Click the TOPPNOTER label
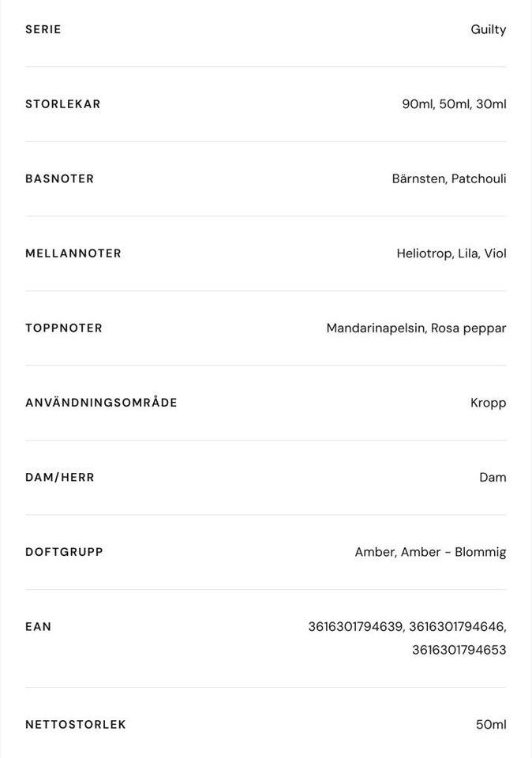The image size is (532, 758). tap(64, 328)
